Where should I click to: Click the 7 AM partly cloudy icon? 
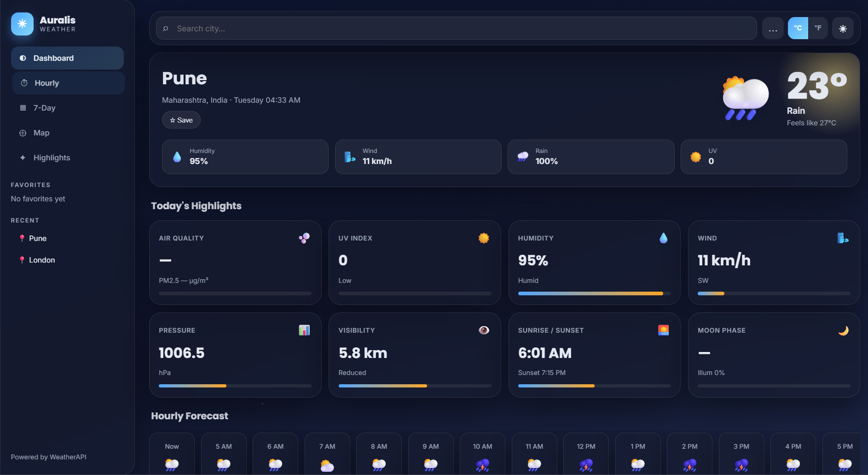[327, 465]
